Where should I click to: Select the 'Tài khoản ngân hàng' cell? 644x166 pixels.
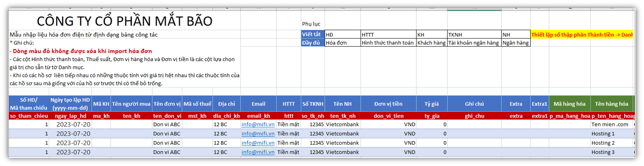[x=473, y=43]
